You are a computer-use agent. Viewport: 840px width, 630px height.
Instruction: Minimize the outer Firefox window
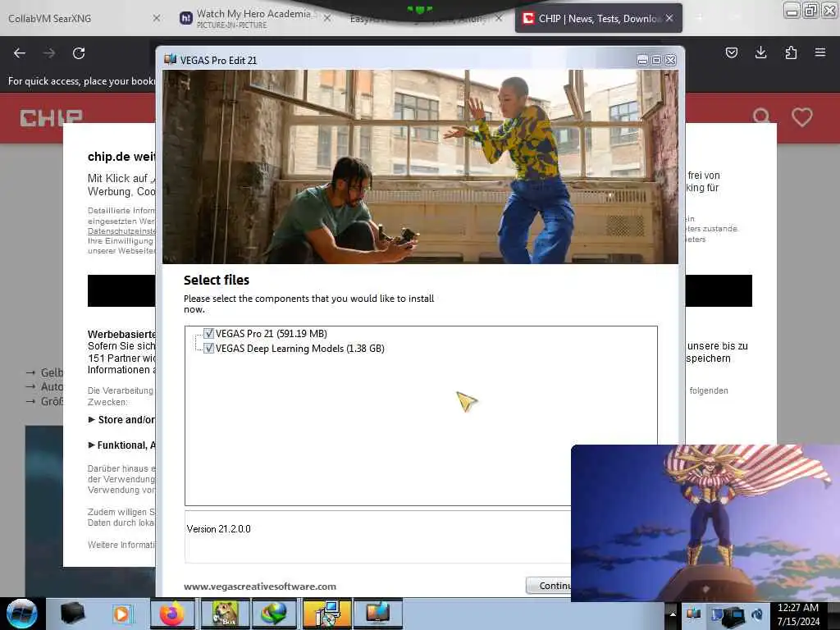(792, 10)
